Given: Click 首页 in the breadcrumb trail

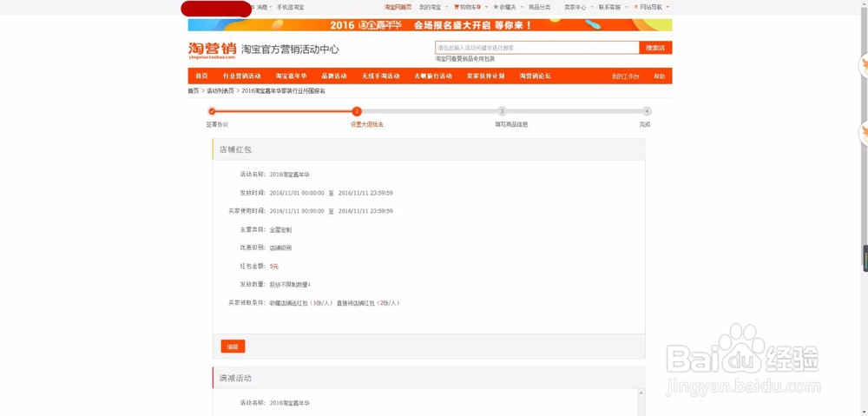Looking at the screenshot, I should pyautogui.click(x=194, y=91).
